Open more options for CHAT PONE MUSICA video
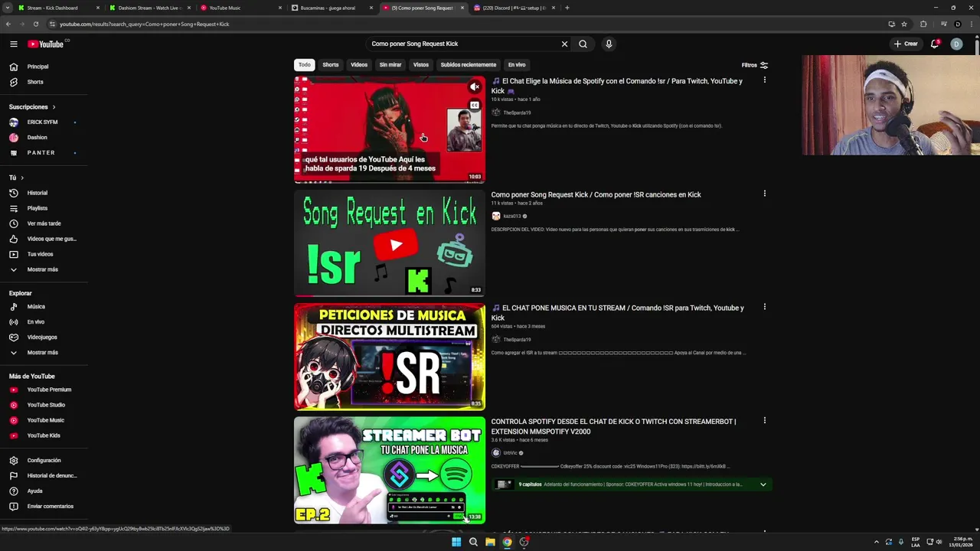The height and width of the screenshot is (551, 980). tap(764, 307)
